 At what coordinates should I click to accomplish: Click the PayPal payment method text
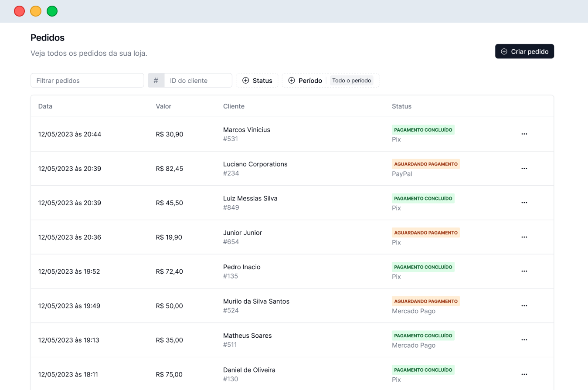tap(402, 174)
